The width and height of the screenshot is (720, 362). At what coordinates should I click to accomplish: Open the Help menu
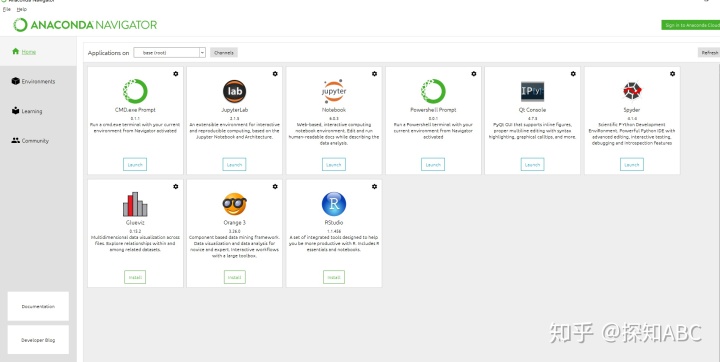click(22, 9)
